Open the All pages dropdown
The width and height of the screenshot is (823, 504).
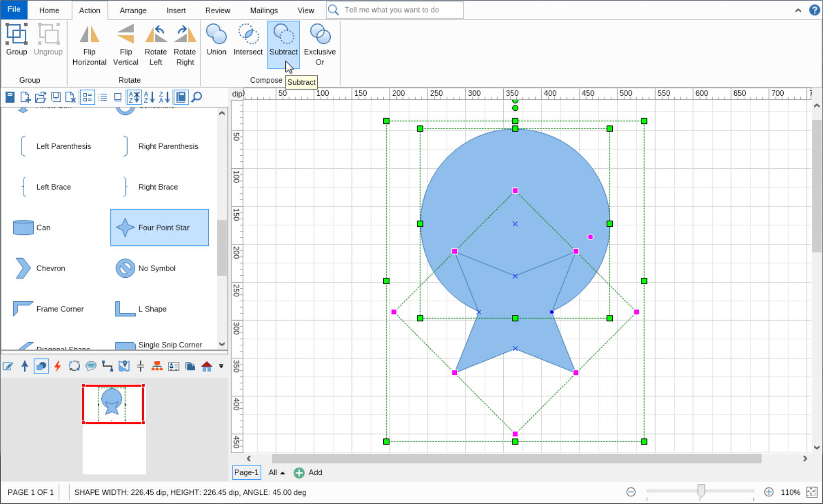click(x=276, y=473)
